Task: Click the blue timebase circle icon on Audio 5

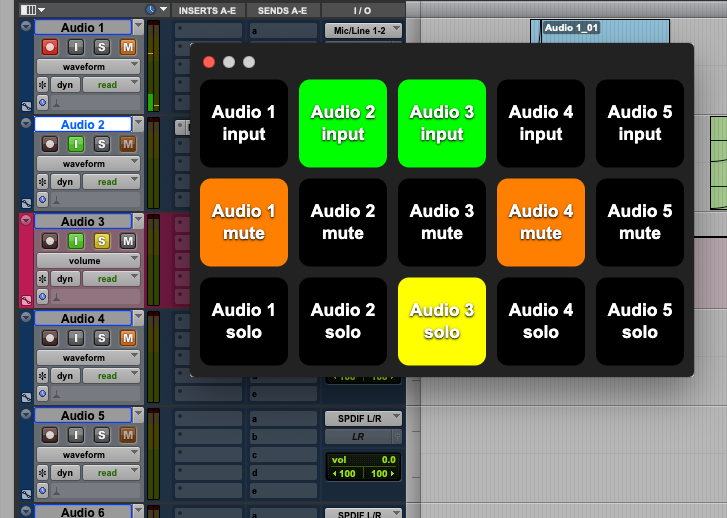Action: [43, 490]
